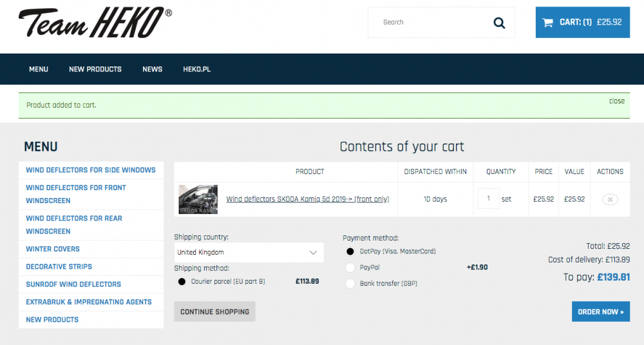Click the courier parcel £113.89 price

tap(307, 282)
